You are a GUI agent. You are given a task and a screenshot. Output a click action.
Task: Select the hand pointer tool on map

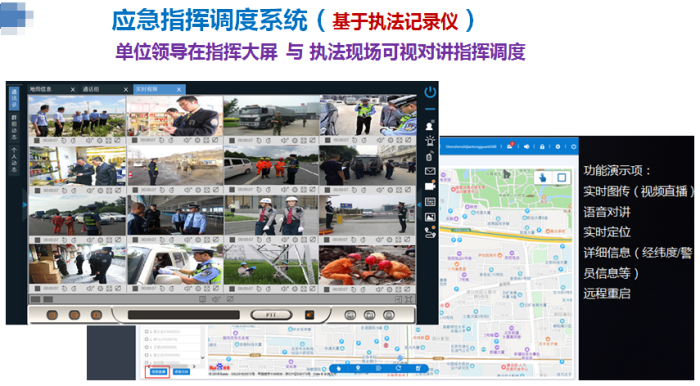tap(543, 178)
